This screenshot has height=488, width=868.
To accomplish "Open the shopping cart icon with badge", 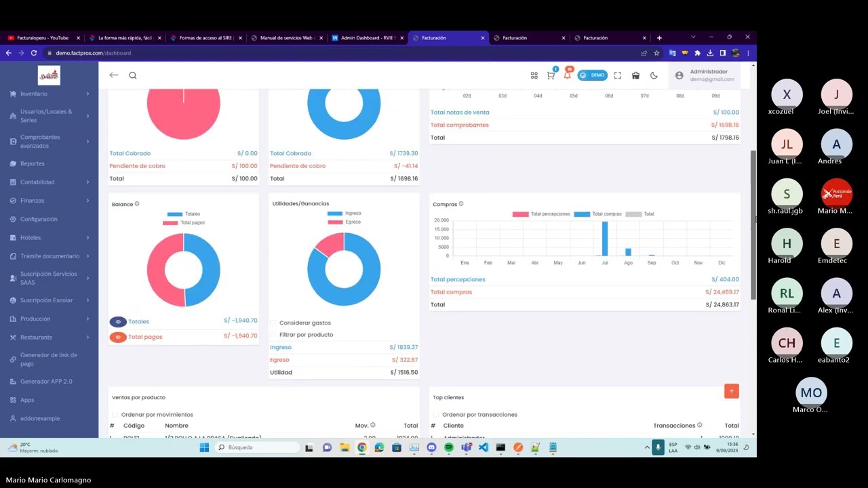I will coord(551,75).
